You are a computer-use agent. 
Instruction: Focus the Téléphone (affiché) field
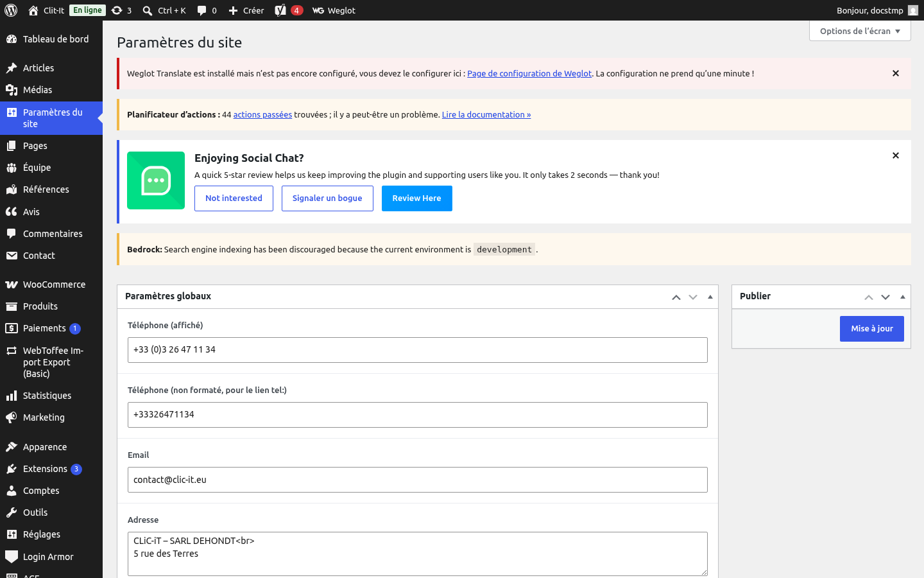(x=418, y=350)
